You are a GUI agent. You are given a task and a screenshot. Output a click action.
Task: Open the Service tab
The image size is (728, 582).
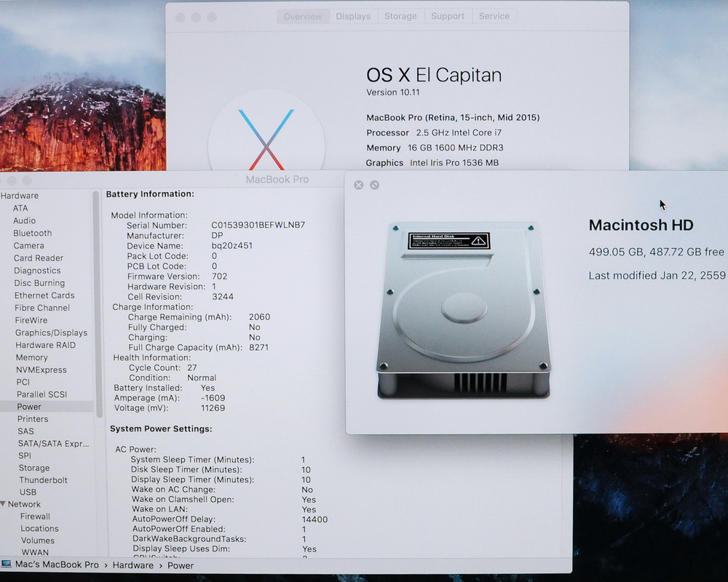(494, 16)
